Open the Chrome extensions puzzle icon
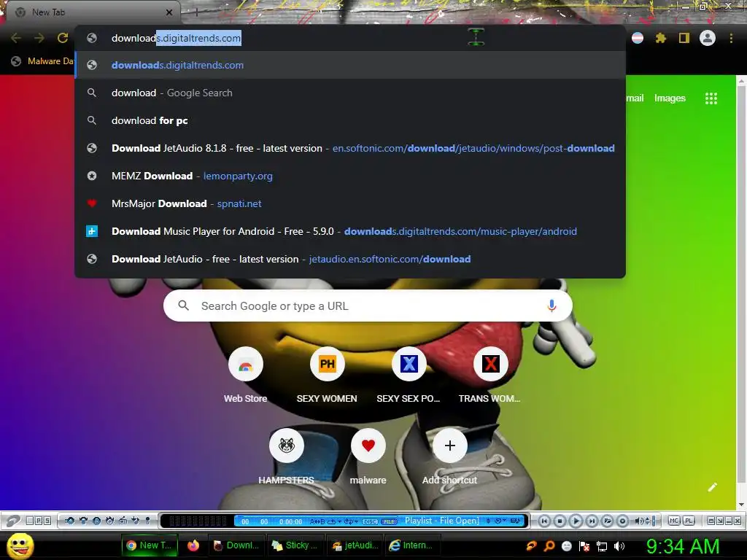747x560 pixels. (661, 38)
